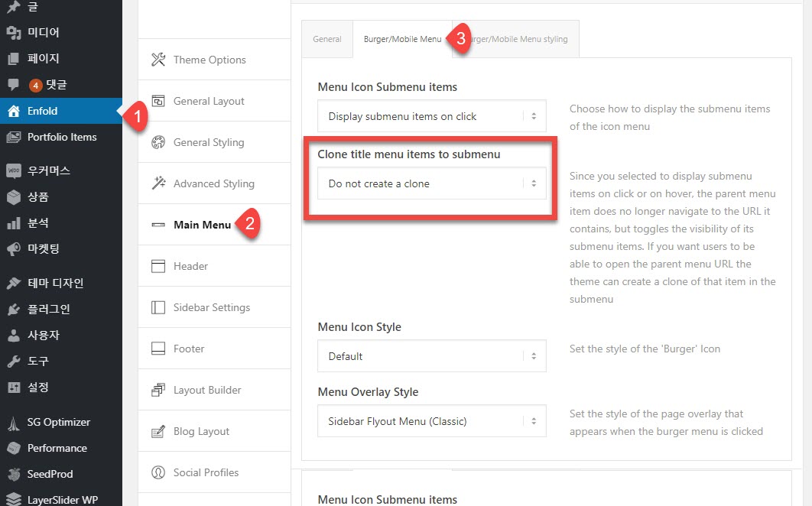This screenshot has width=812, height=506.
Task: Click the pin icon beside 글
Action: pos(14,7)
